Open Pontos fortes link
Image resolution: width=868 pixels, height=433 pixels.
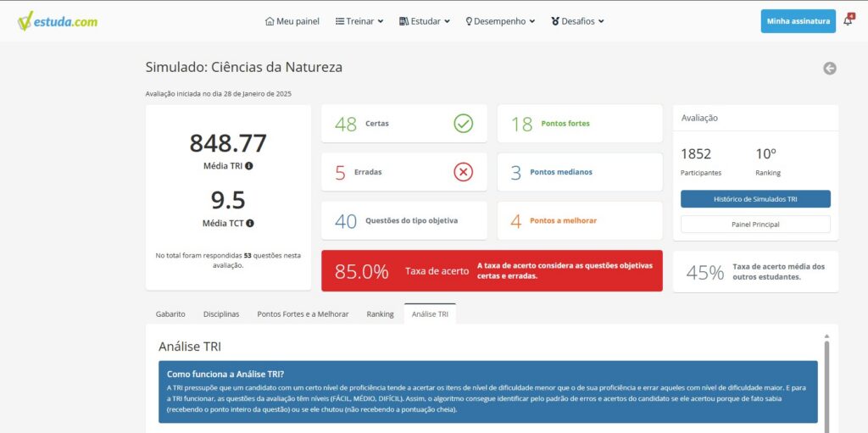(565, 124)
